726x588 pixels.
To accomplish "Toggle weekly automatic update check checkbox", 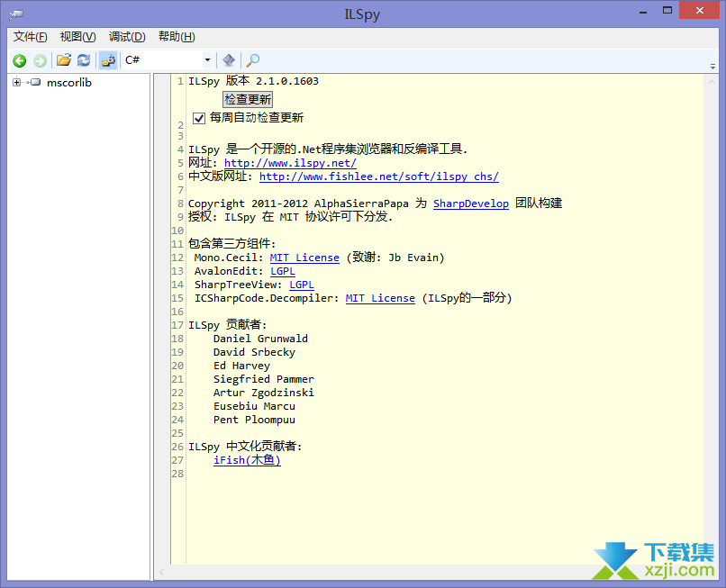I will pyautogui.click(x=199, y=118).
